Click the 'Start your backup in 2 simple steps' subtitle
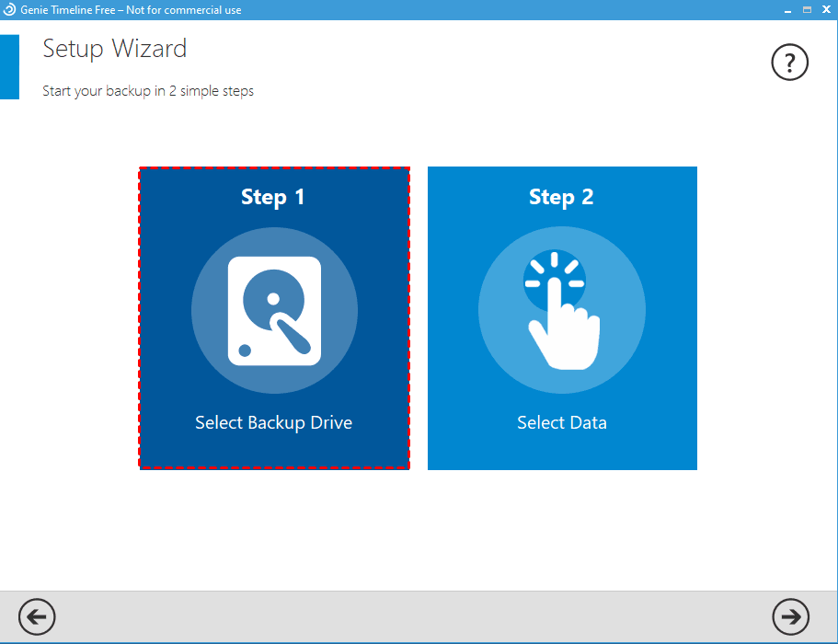838x644 pixels. point(148,90)
